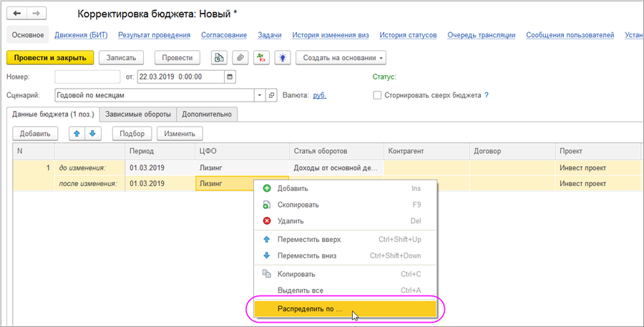Click into the Номер input field

pyautogui.click(x=87, y=77)
